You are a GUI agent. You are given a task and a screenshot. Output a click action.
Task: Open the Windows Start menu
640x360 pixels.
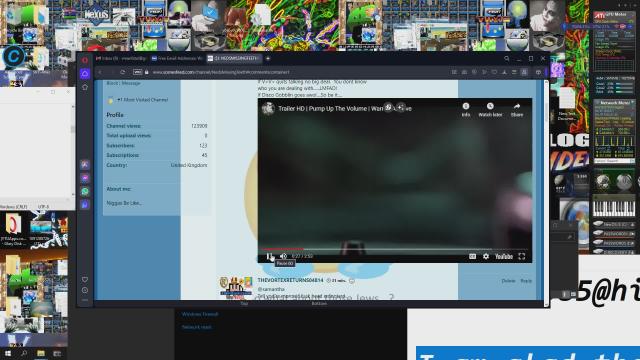[x=8, y=353]
